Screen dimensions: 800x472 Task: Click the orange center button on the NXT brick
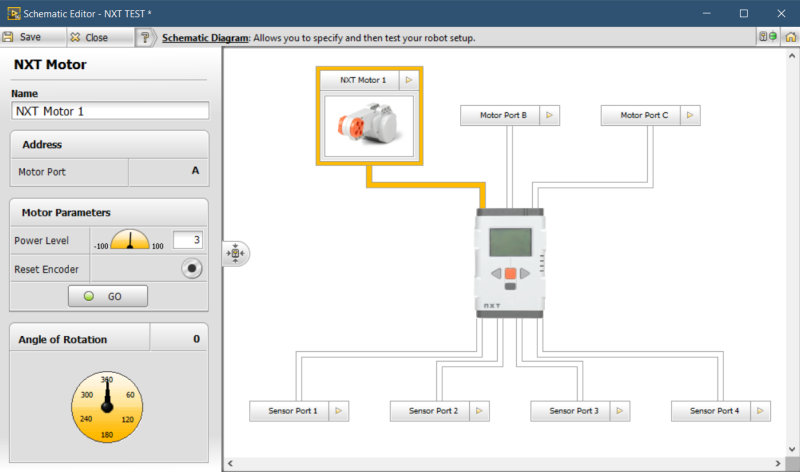point(510,274)
